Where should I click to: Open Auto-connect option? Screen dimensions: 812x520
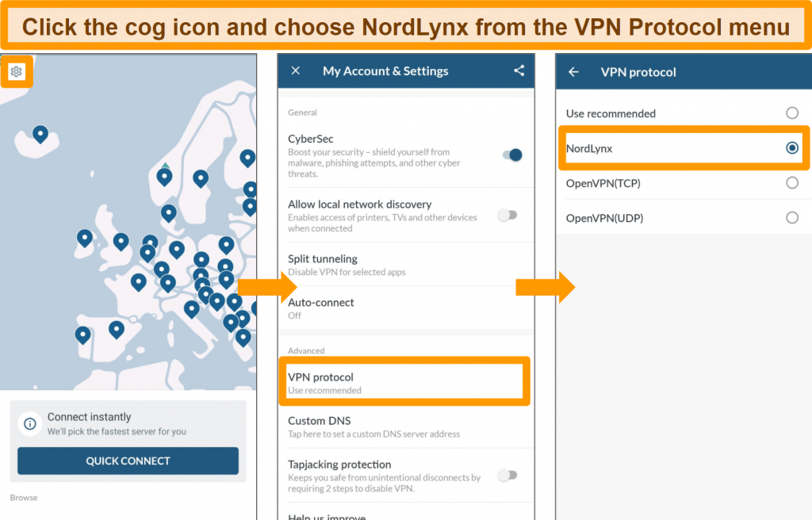(406, 308)
